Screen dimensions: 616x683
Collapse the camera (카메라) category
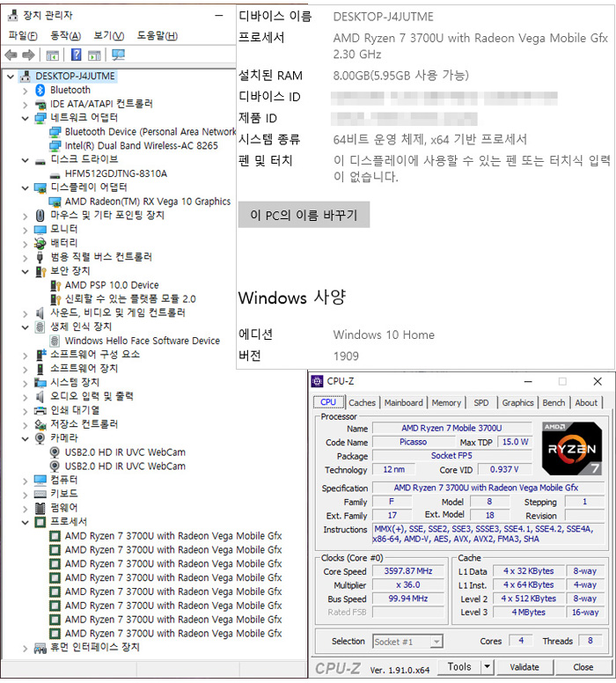pyautogui.click(x=26, y=438)
